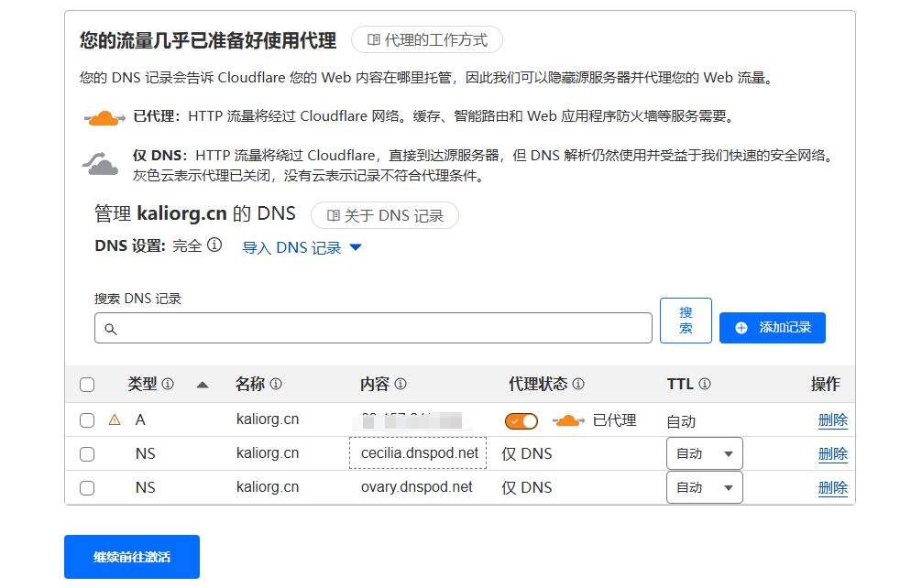Viewport: 922px width, 588px height.
Task: Click the info icon beside 类型 header
Action: pyautogui.click(x=168, y=384)
